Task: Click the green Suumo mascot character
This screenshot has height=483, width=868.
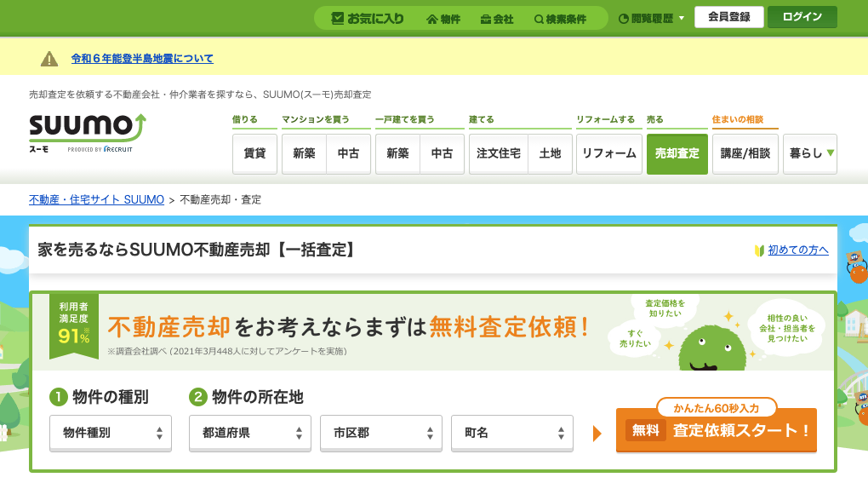Action: [712, 349]
